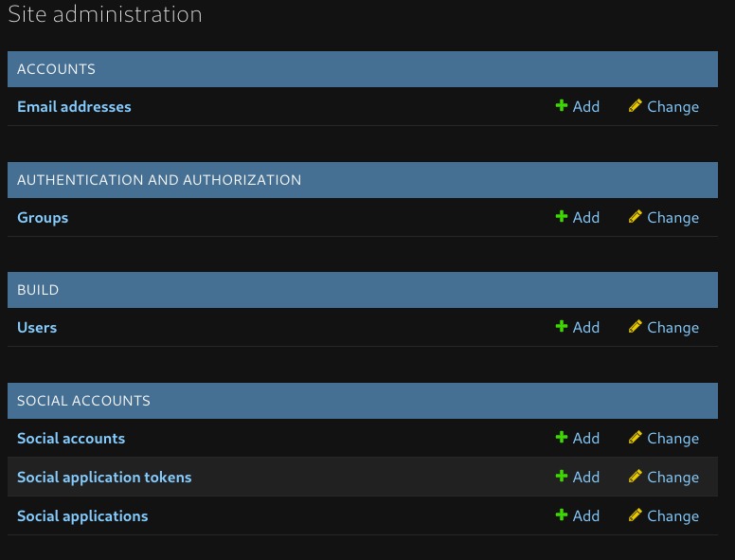
Task: Click the green plus icon for Social accounts
Action: 561,437
